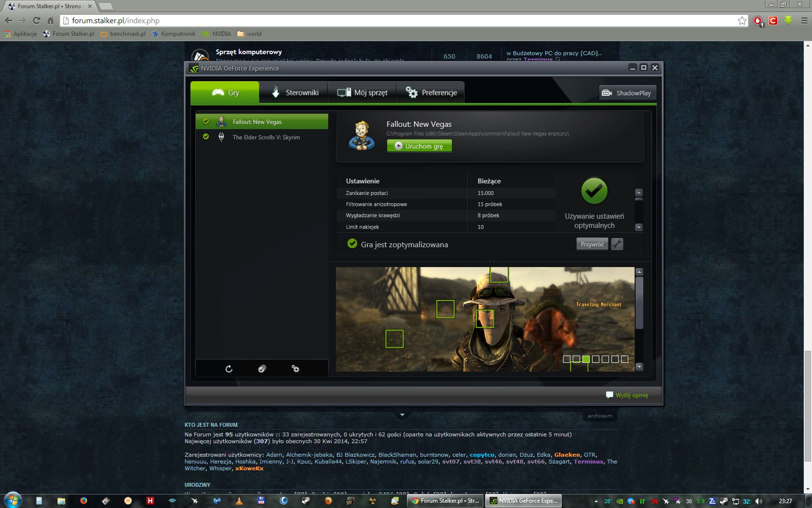Select the first screenshot indicator square
812x508 pixels.
point(566,359)
